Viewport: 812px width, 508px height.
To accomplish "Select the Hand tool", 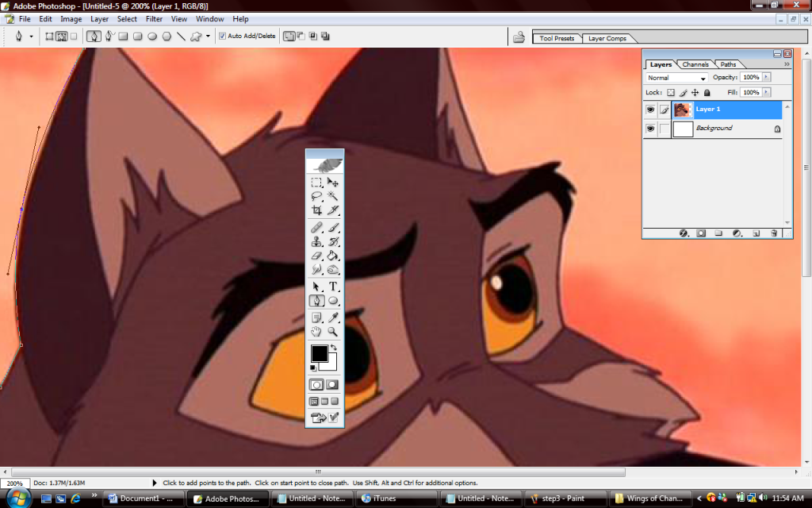I will click(x=317, y=332).
